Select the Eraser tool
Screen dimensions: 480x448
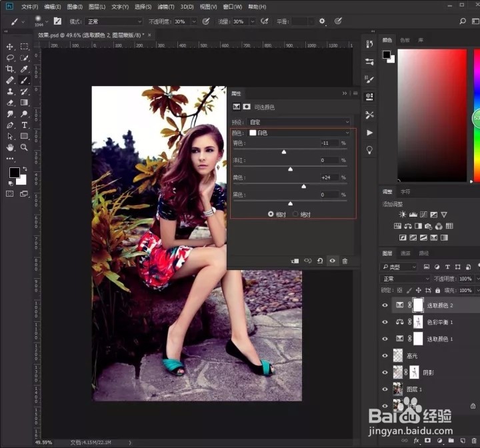click(10, 103)
